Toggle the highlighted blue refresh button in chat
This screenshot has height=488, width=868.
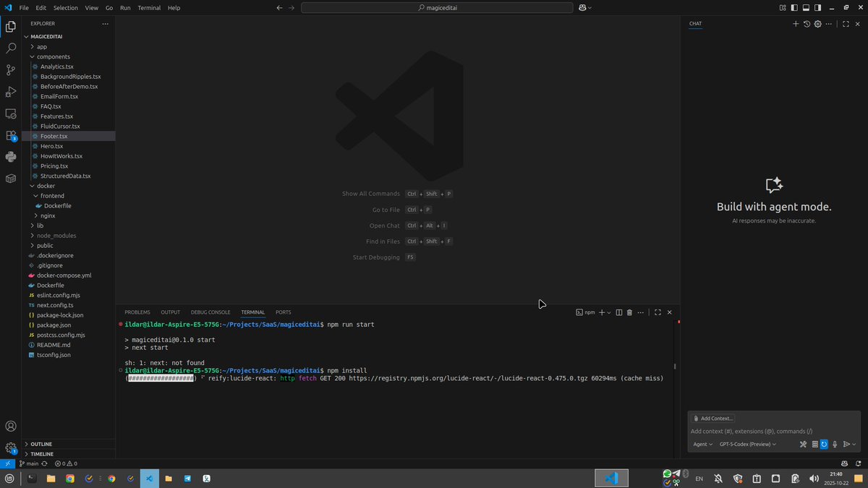[x=824, y=445]
